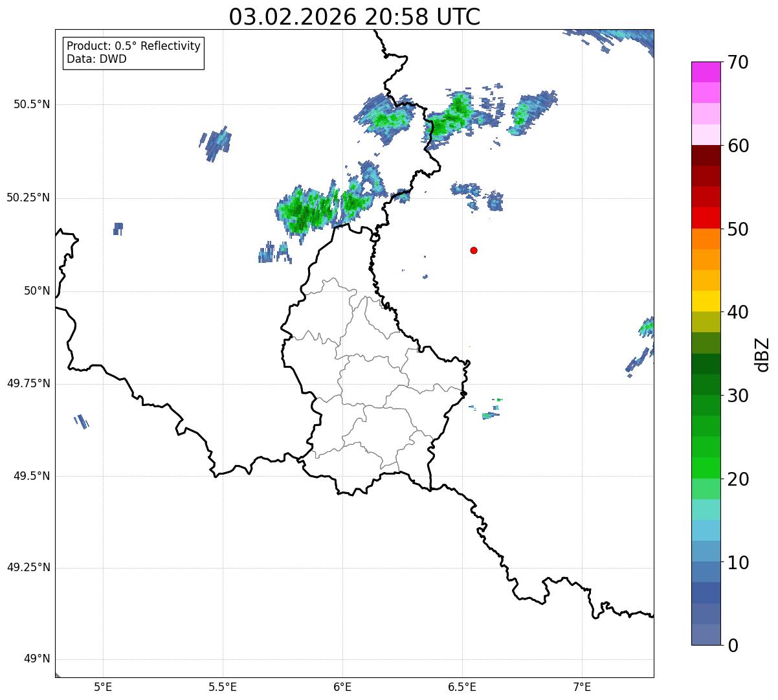778x700 pixels.
Task: Click the magenta top colorbar swatch
Action: click(706, 72)
